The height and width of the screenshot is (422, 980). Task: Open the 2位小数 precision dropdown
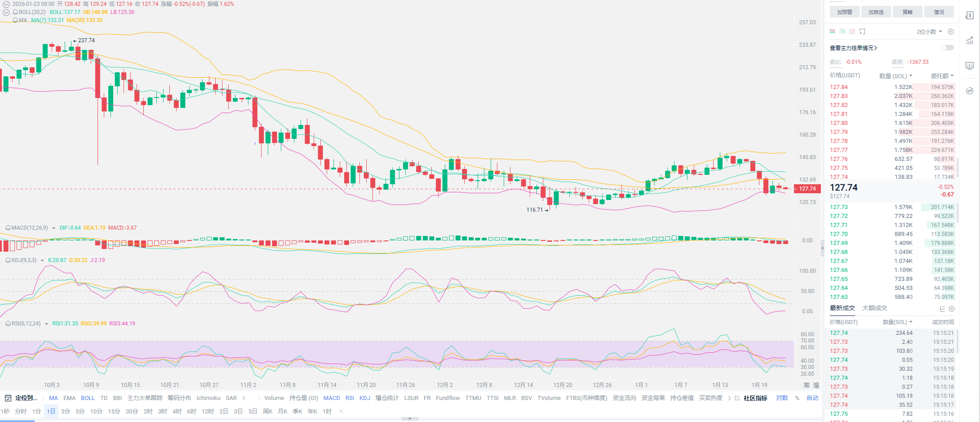[929, 31]
